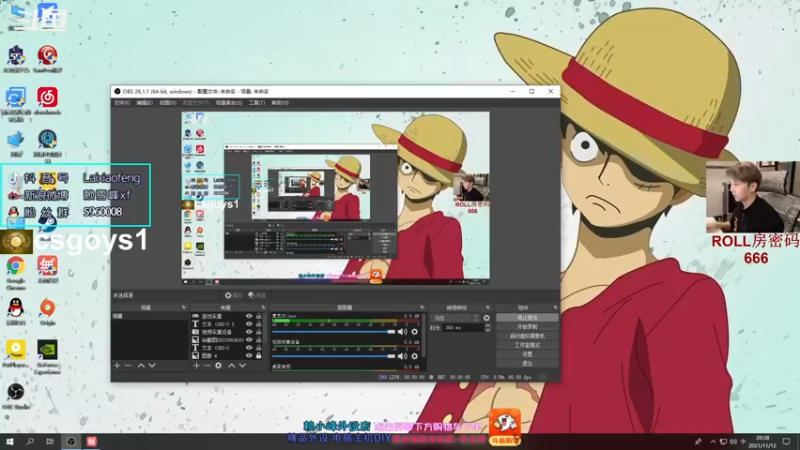800x450 pixels.
Task: Toggle lock on the 图像 4 source
Action: coord(259,356)
